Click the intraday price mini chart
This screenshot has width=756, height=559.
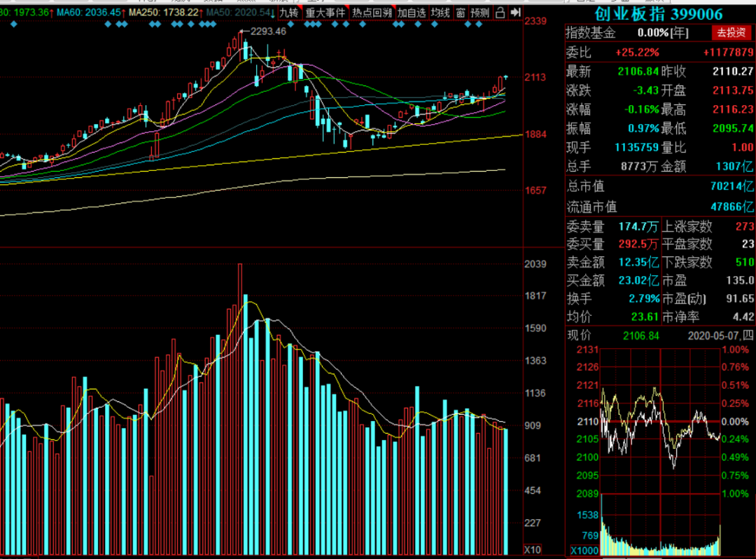[x=661, y=421]
